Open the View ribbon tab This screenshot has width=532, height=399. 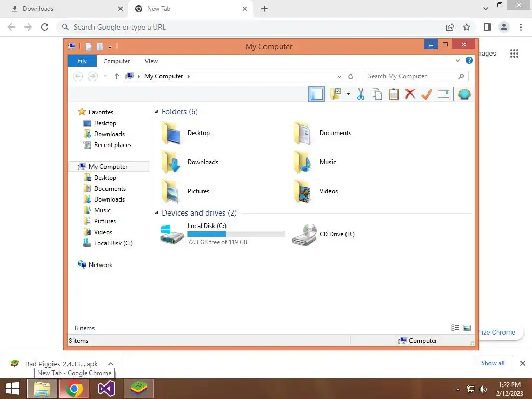(x=151, y=61)
